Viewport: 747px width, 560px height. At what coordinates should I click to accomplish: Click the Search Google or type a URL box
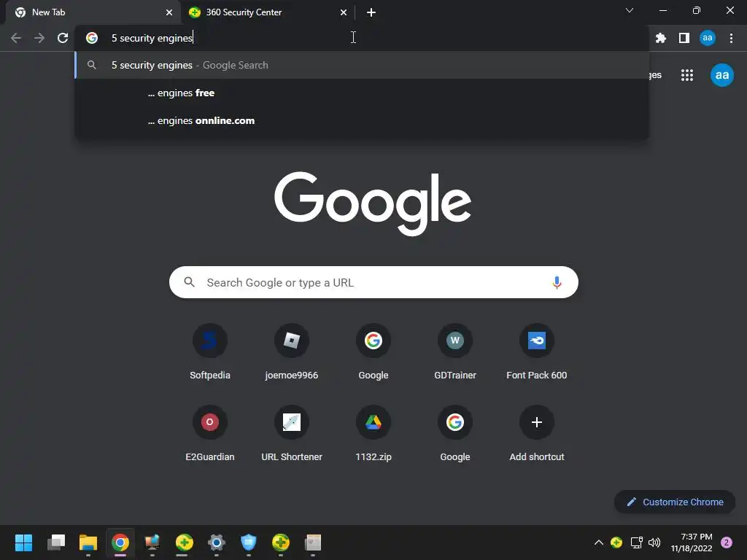tap(373, 282)
